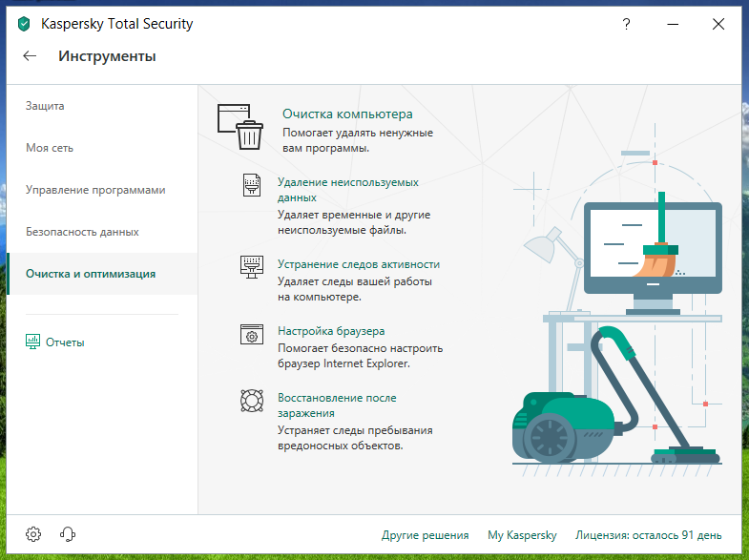Minimize the Kaspersky window
The image size is (749, 560).
point(673,24)
